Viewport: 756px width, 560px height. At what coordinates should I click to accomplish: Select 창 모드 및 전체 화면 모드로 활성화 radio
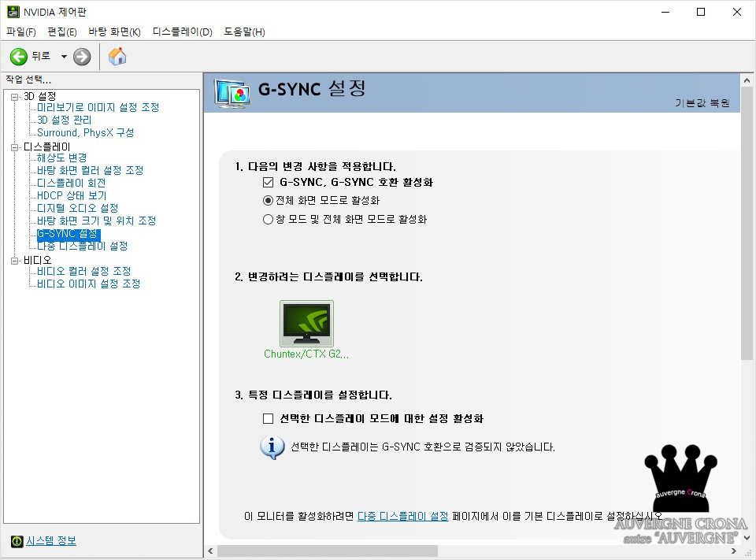(x=268, y=220)
